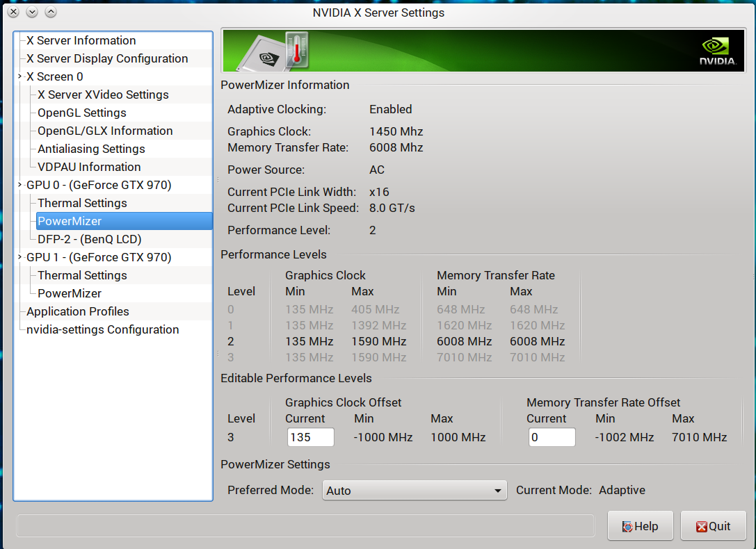
Task: Click the PowerMizer Information heading
Action: click(x=285, y=85)
